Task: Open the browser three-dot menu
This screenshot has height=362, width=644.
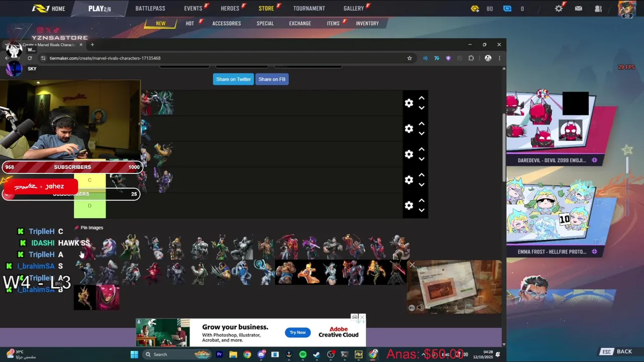Action: 499,58
